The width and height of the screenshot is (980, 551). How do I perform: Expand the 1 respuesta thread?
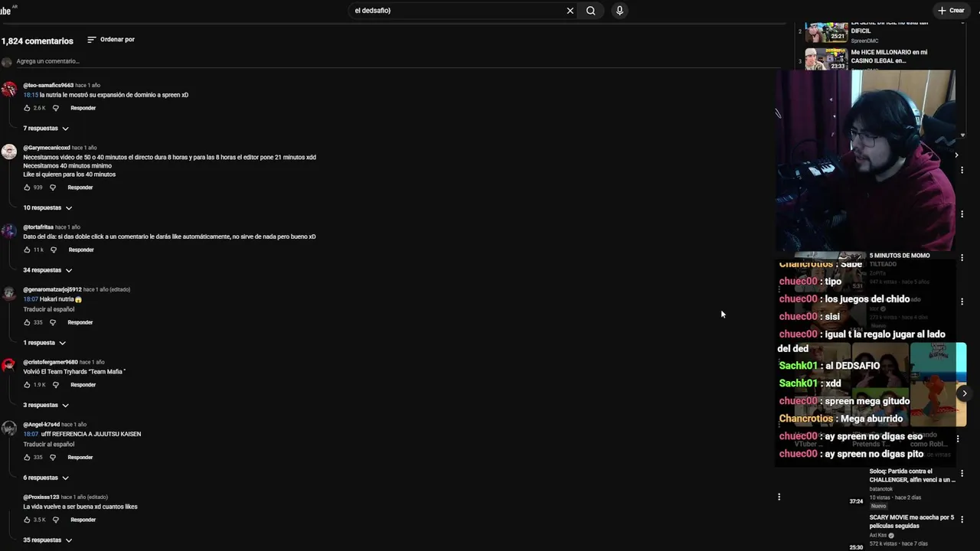pyautogui.click(x=44, y=343)
